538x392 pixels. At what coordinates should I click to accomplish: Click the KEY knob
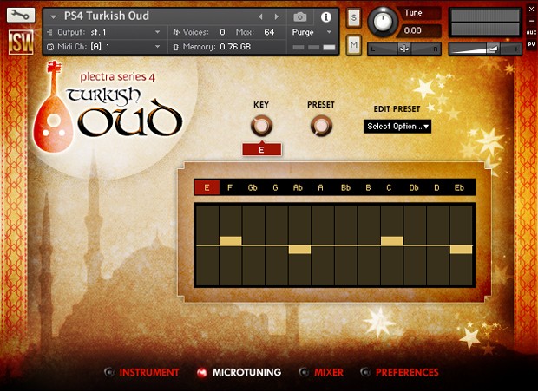coord(261,126)
